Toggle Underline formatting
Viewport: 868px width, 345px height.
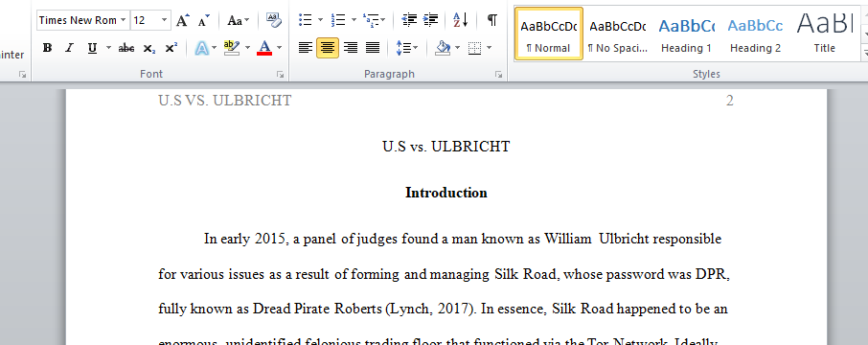pyautogui.click(x=92, y=48)
